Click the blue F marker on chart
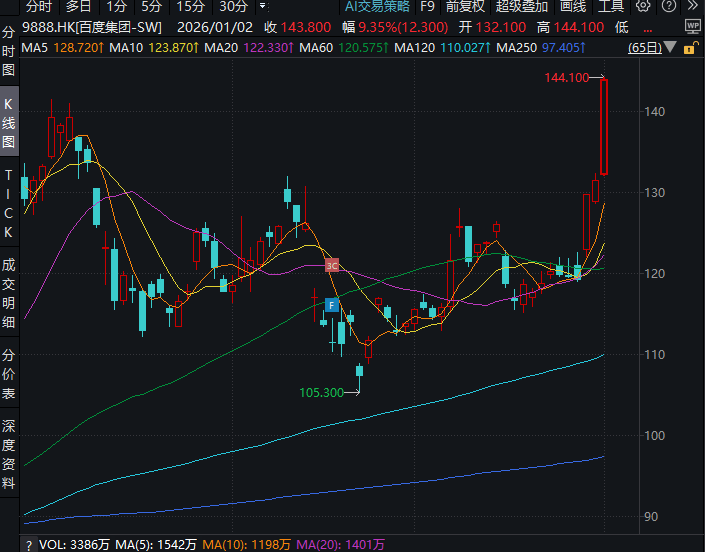Screen dimensions: 705x552 click(332, 304)
